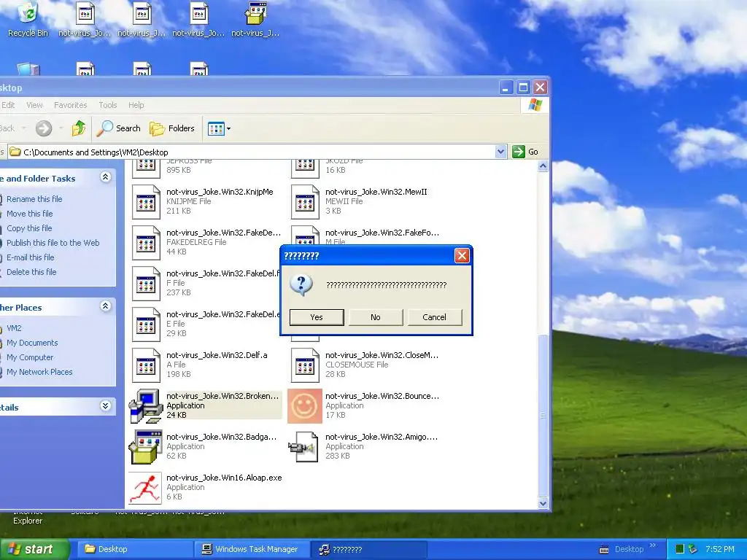This screenshot has height=560, width=747.
Task: Click Delete this file link
Action: point(31,272)
